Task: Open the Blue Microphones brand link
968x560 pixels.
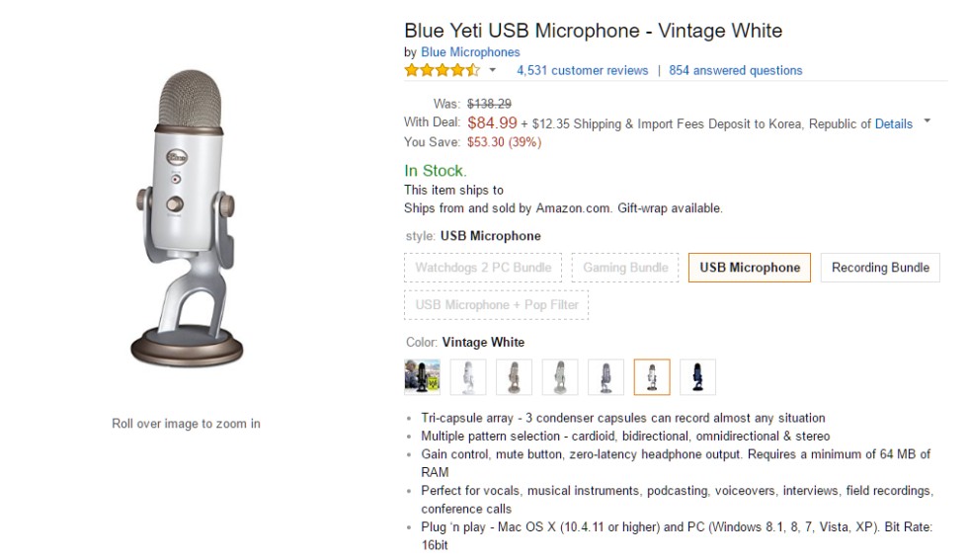Action: [470, 51]
